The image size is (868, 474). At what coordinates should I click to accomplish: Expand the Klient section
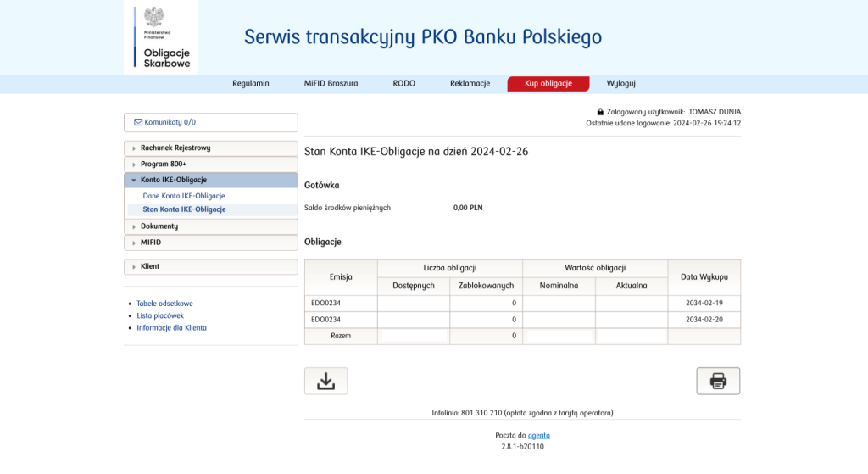pos(211,266)
